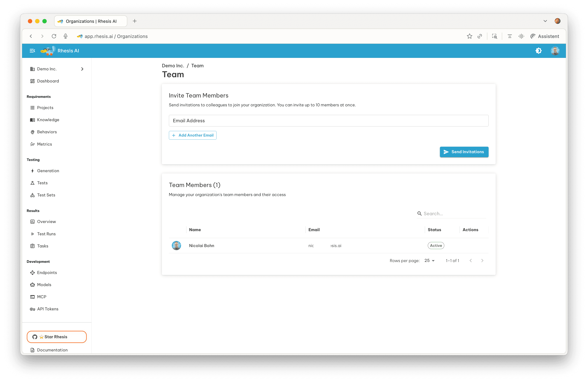
Task: Select the Test Sets icon
Action: 32,195
